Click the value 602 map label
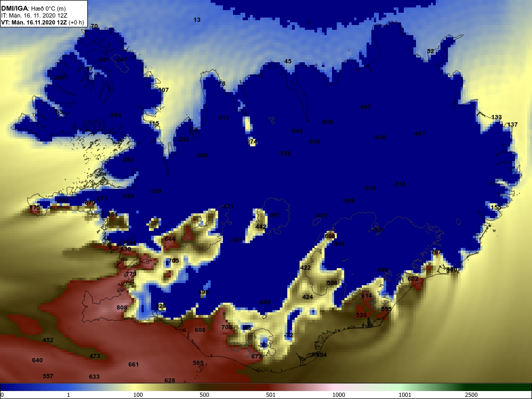This screenshot has height=399, width=532. tap(413, 279)
